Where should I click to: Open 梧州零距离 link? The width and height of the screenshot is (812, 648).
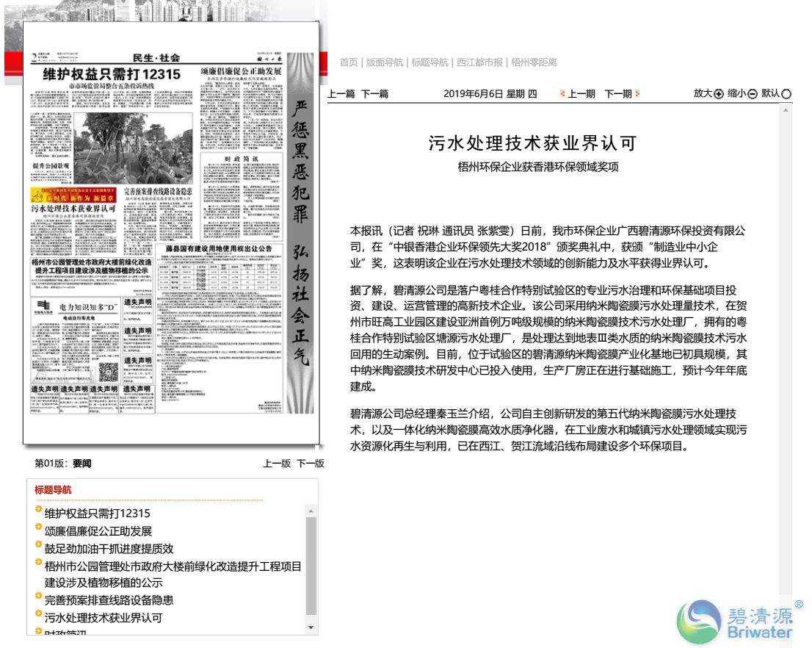pos(534,62)
